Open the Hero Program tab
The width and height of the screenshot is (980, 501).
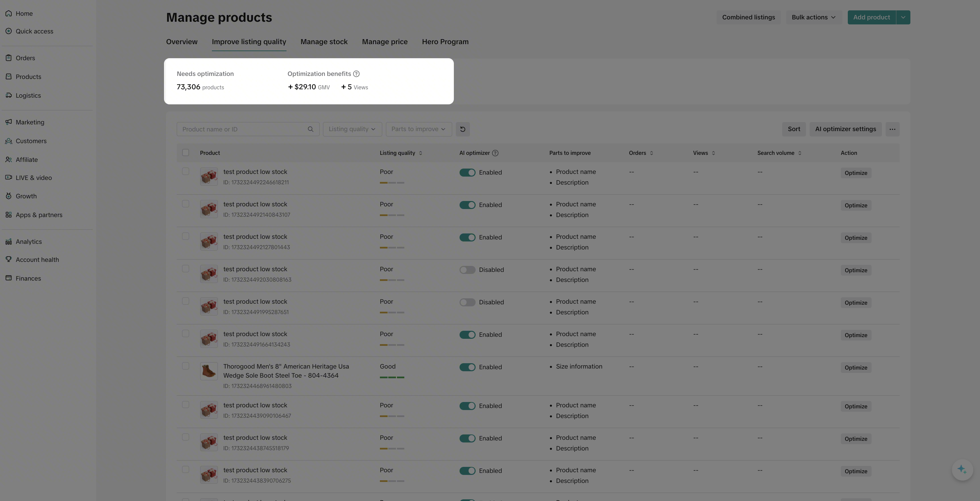[x=445, y=42]
